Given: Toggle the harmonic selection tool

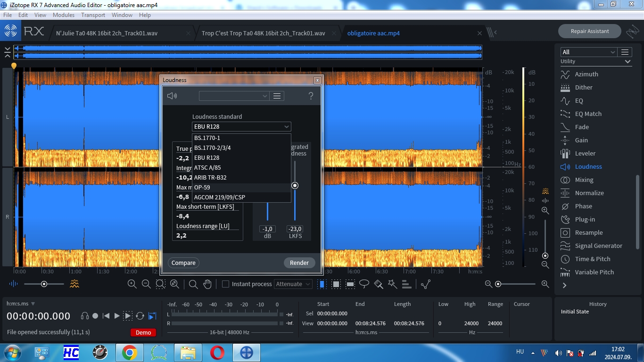Looking at the screenshot, I should (406, 284).
